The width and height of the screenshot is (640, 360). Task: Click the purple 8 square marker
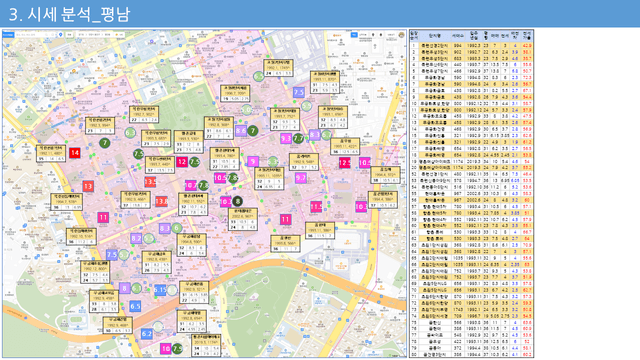click(x=124, y=288)
